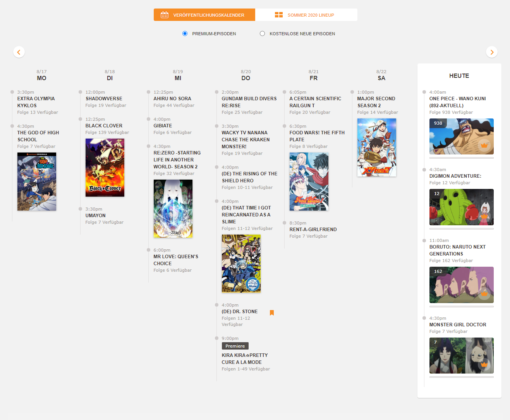Open Black Clover show link
This screenshot has height=420, width=510.
coord(104,126)
